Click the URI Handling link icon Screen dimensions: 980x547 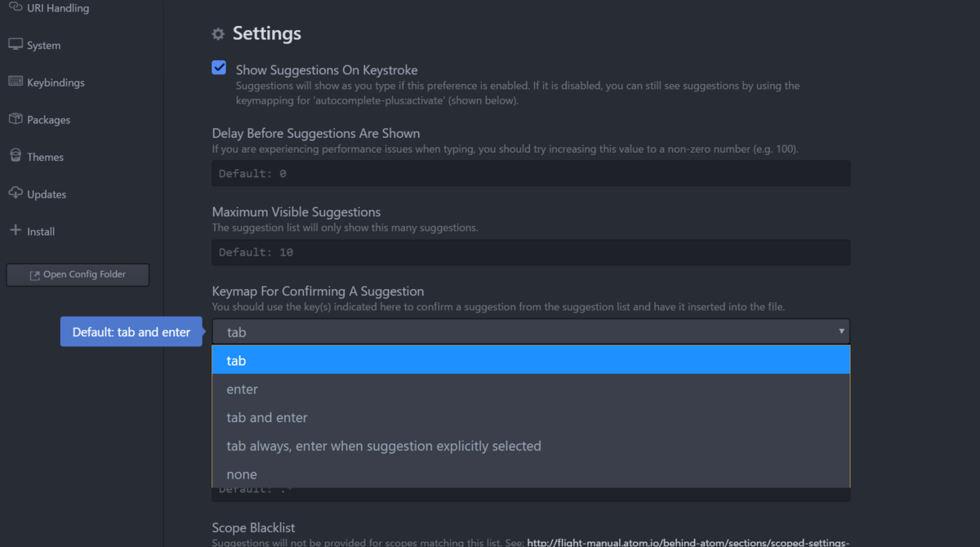click(15, 7)
